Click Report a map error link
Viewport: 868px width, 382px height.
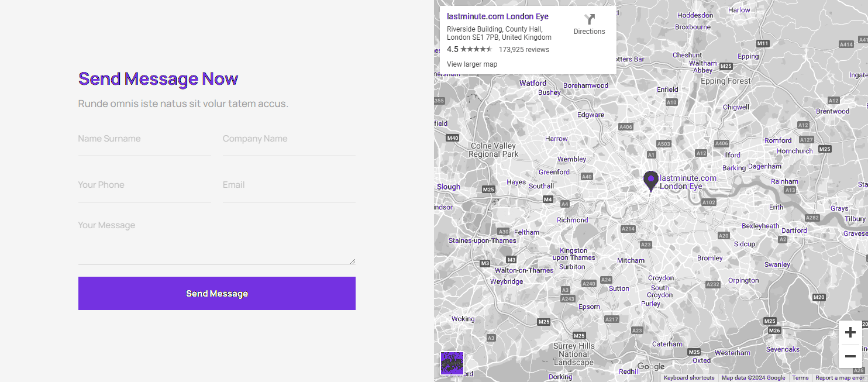[839, 378]
